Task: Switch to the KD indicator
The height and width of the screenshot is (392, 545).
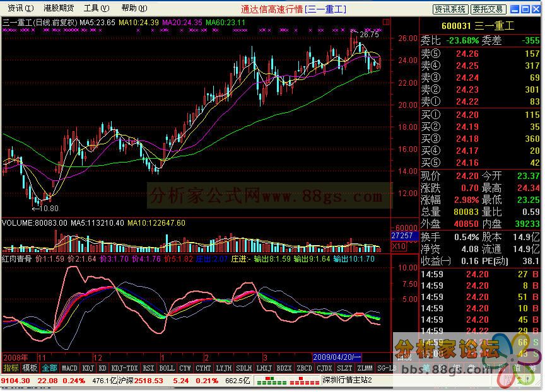Action: (x=103, y=368)
